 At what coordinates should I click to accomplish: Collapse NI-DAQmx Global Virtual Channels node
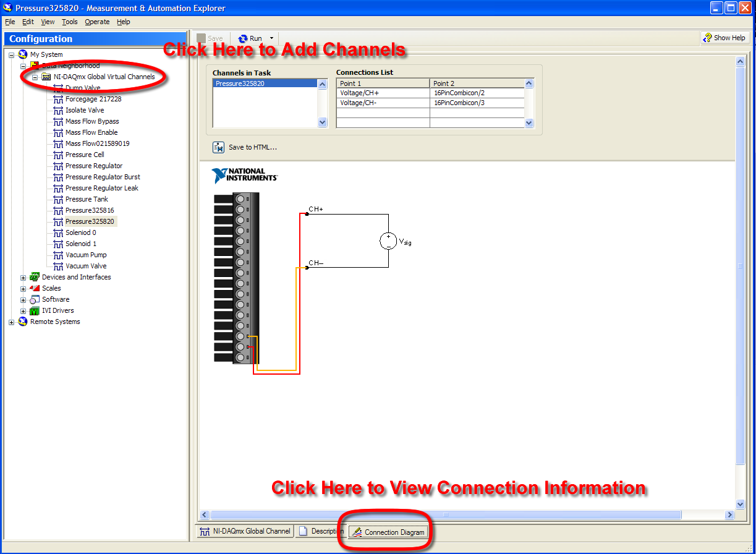point(35,77)
